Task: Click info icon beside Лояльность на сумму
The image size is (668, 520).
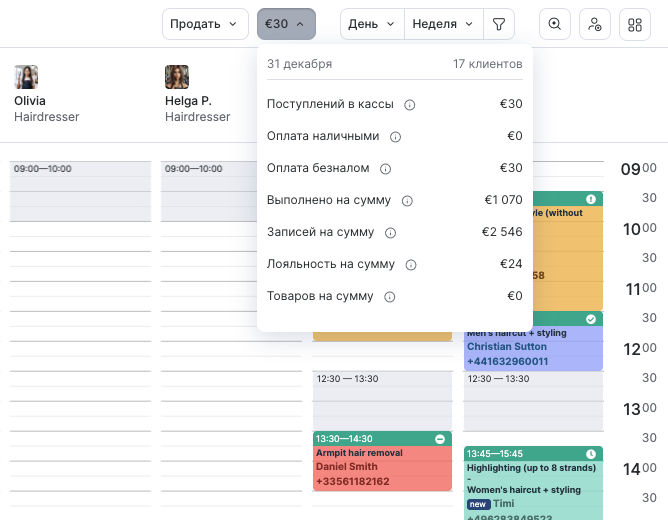Action: click(411, 264)
